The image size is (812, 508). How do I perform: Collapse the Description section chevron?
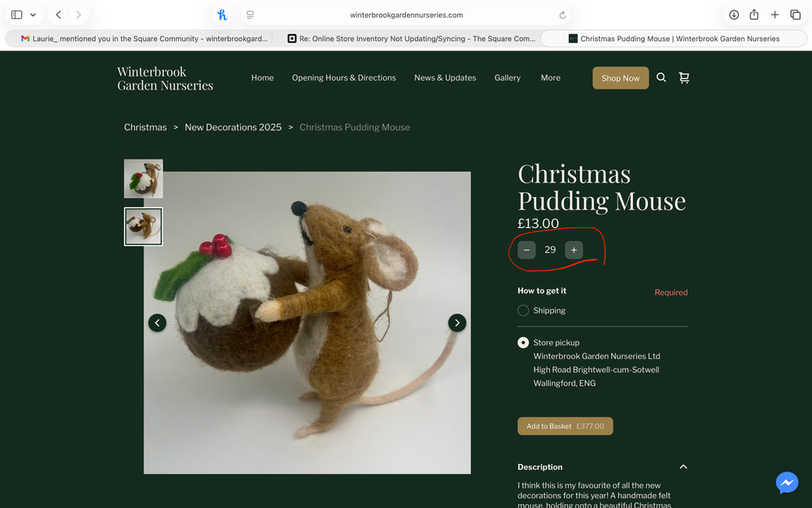(x=683, y=467)
